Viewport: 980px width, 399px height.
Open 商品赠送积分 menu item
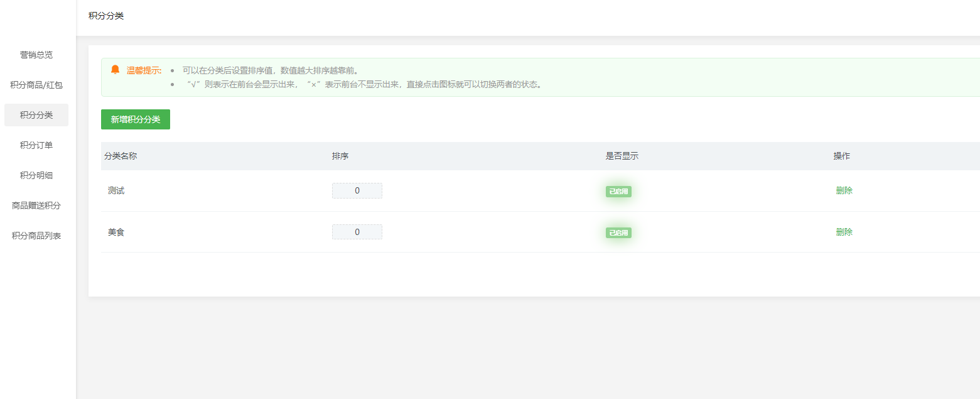coord(36,205)
